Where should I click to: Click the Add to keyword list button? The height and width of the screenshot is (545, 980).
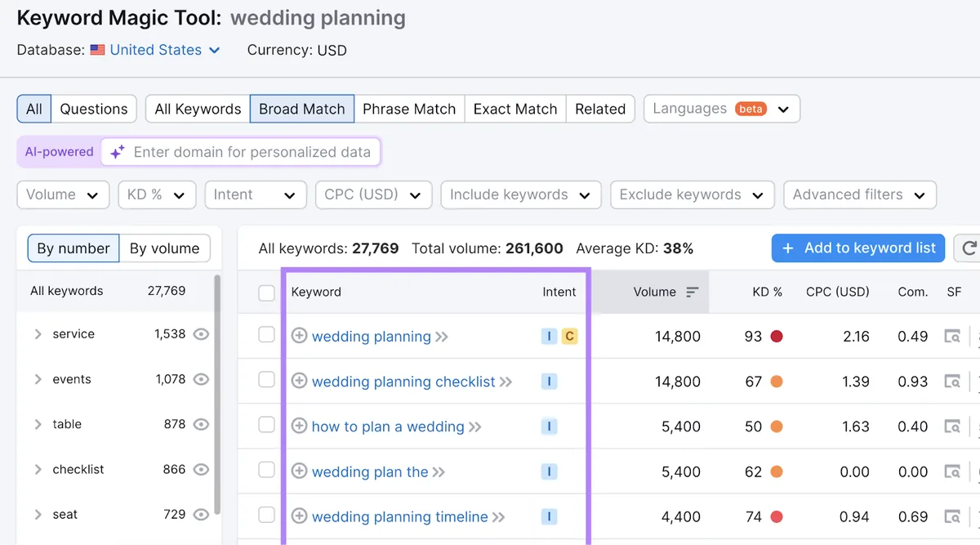pyautogui.click(x=858, y=248)
